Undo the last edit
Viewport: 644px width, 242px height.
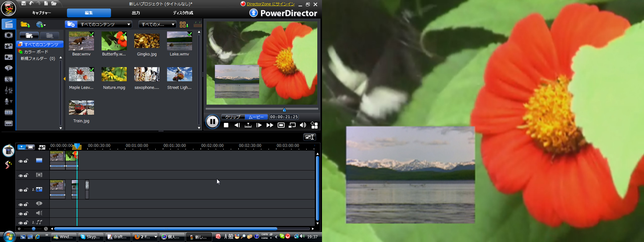pos(31,3)
